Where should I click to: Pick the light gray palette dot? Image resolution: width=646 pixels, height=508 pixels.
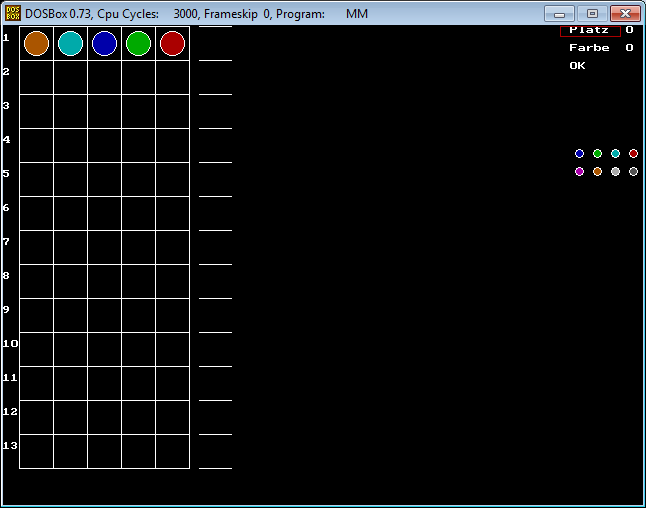[615, 172]
